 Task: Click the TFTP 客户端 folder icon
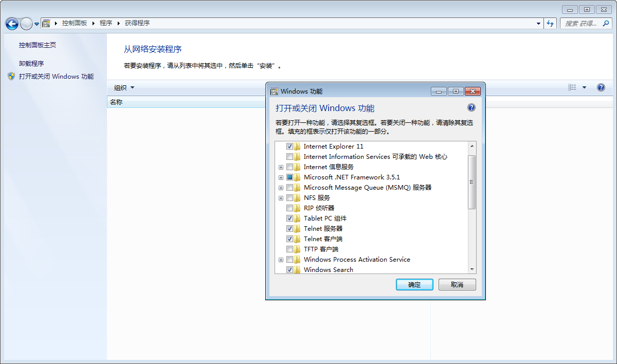[298, 249]
